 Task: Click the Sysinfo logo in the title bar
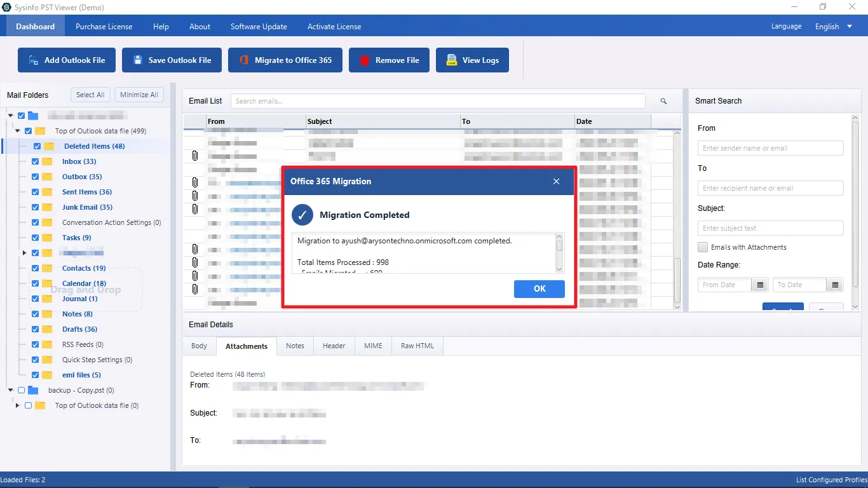(6, 7)
